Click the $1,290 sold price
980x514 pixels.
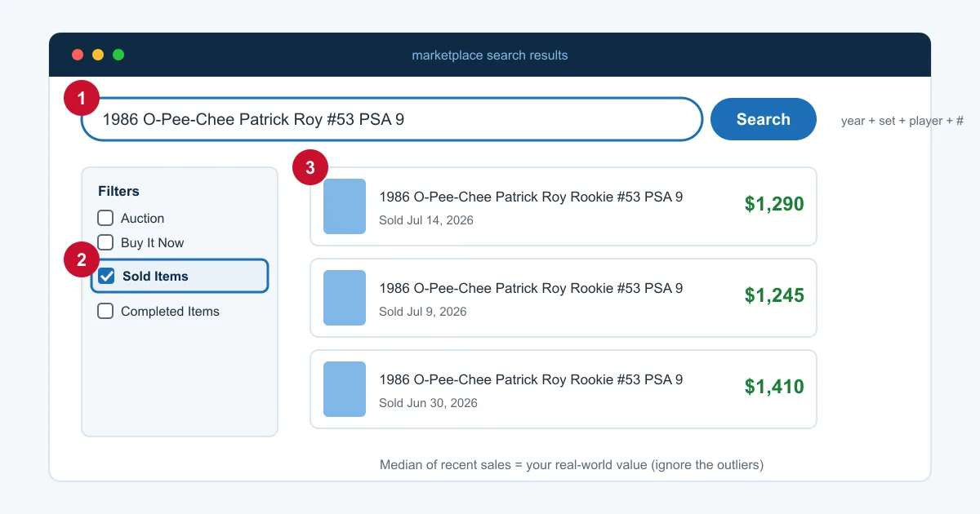[774, 204]
